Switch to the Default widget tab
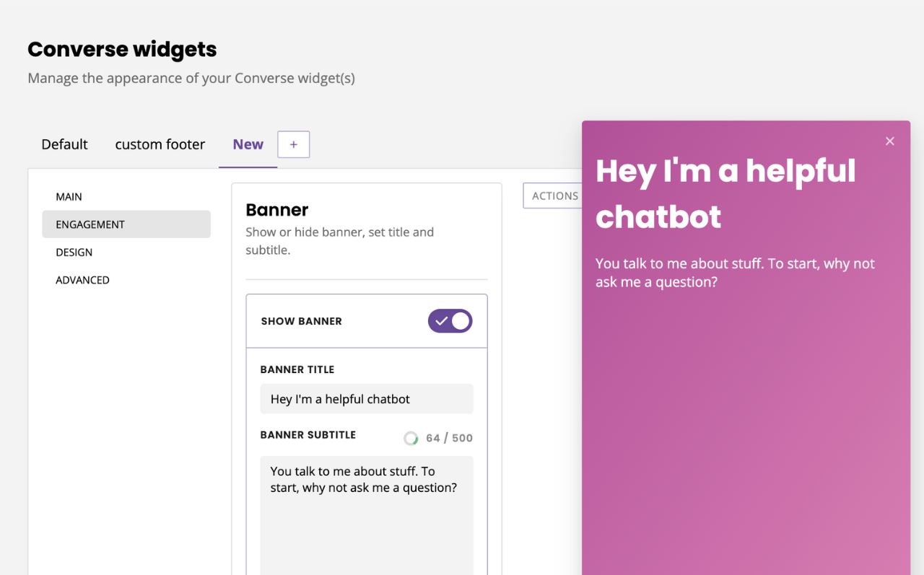The height and width of the screenshot is (575, 924). [x=64, y=144]
